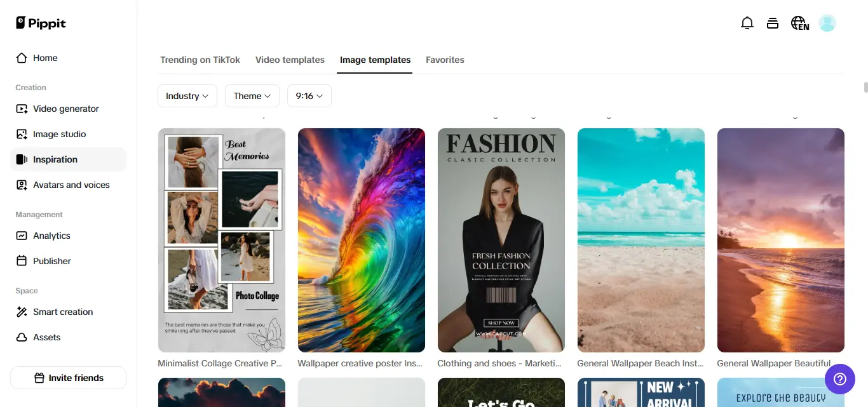Open Avatars and voices section
This screenshot has height=407, width=868.
[x=71, y=185]
